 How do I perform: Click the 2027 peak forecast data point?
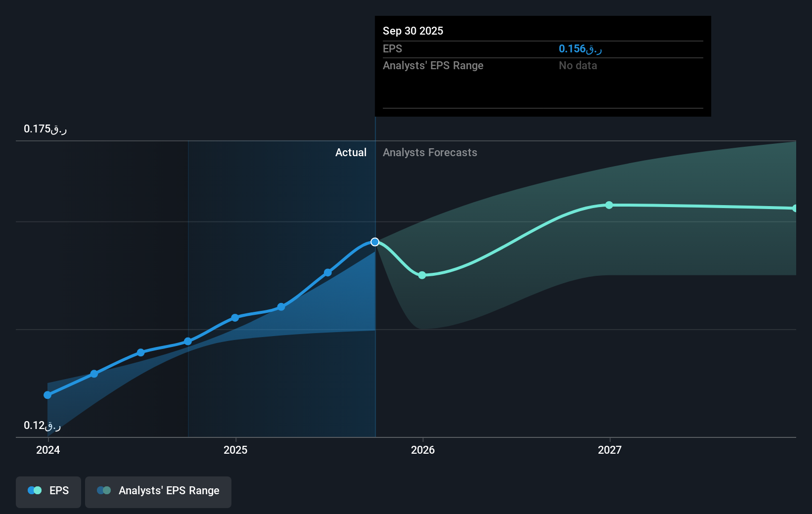click(x=609, y=205)
